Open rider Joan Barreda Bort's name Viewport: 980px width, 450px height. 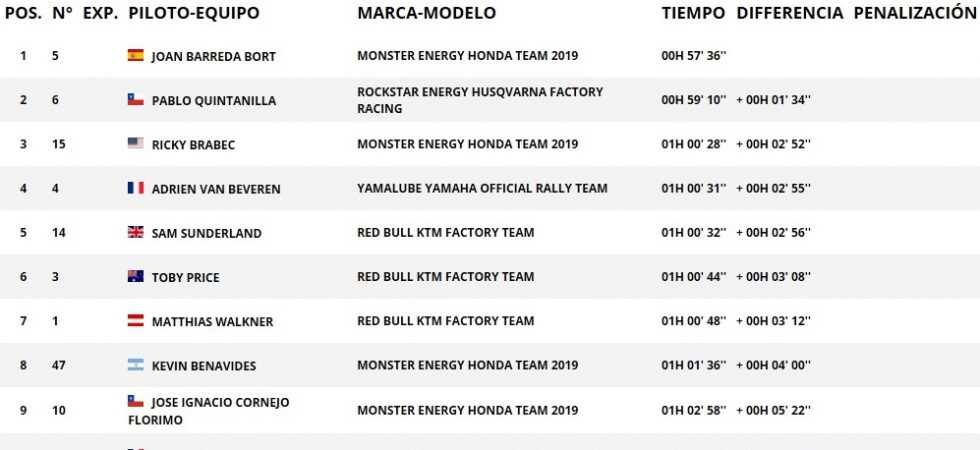coord(213,57)
